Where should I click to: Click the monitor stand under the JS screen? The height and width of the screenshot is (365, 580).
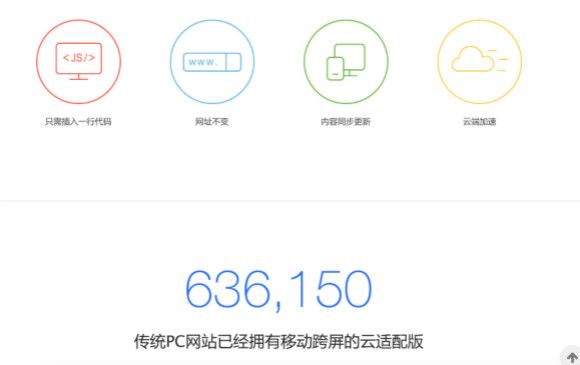tap(79, 77)
